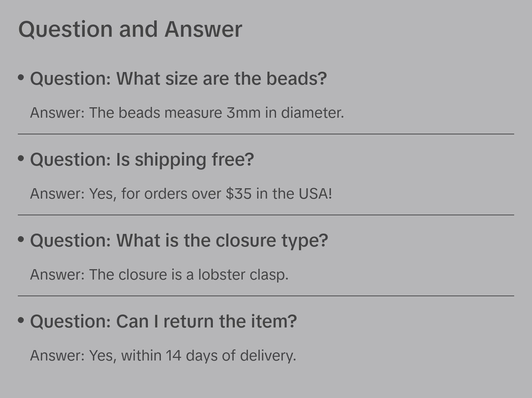Click the divider below the closure answer

(x=266, y=296)
